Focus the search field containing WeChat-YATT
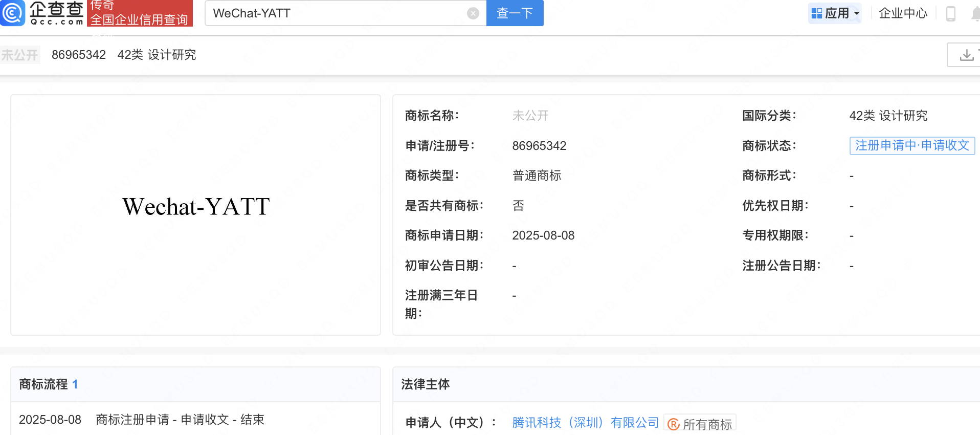This screenshot has width=980, height=435. point(338,13)
